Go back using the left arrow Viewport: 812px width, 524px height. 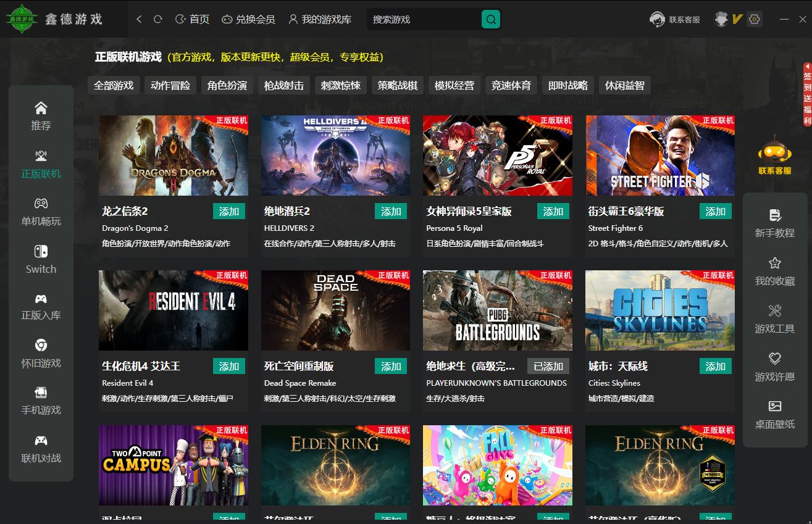coord(139,20)
